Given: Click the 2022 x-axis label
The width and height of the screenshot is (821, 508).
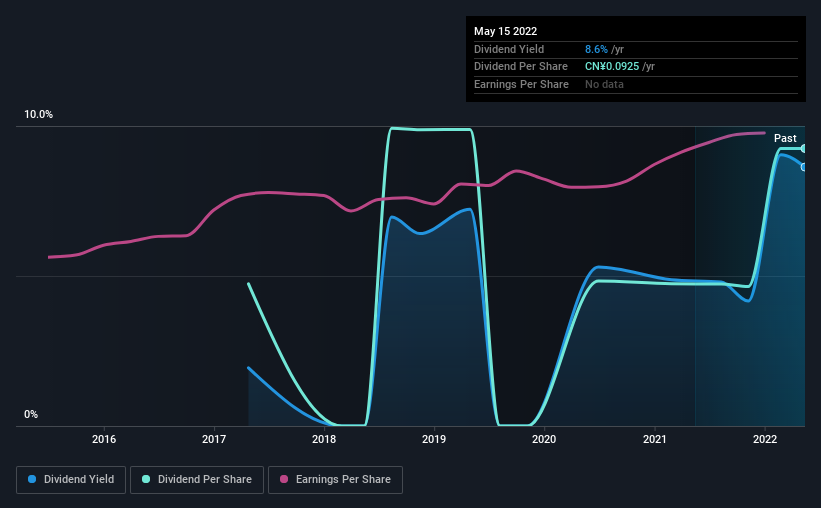Looking at the screenshot, I should (x=765, y=439).
